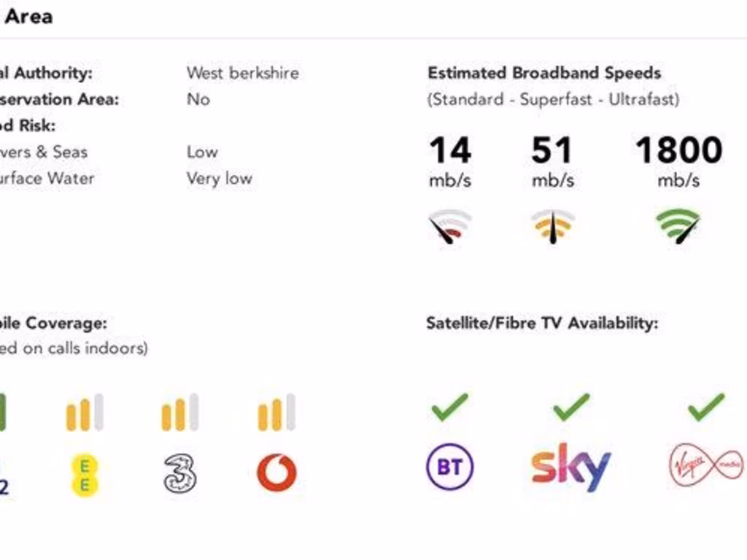This screenshot has height=560, width=747.
Task: Click the EE network logo
Action: tap(85, 475)
